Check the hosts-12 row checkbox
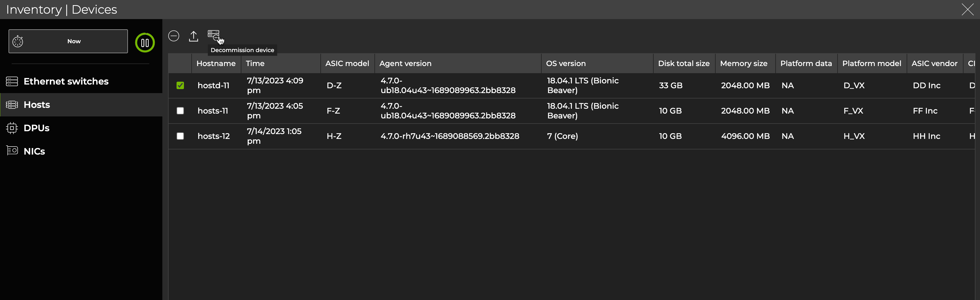This screenshot has width=980, height=300. tap(180, 136)
